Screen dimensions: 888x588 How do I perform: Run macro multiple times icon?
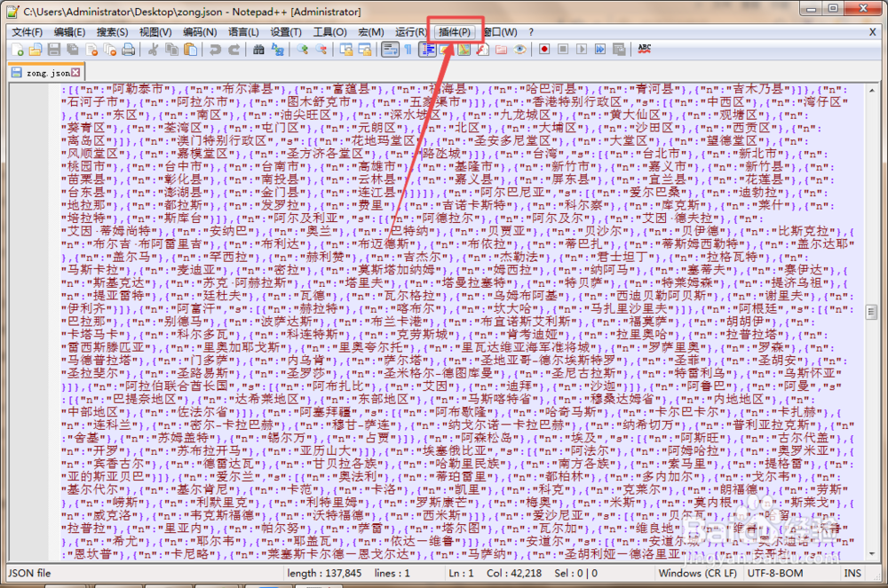(x=600, y=50)
